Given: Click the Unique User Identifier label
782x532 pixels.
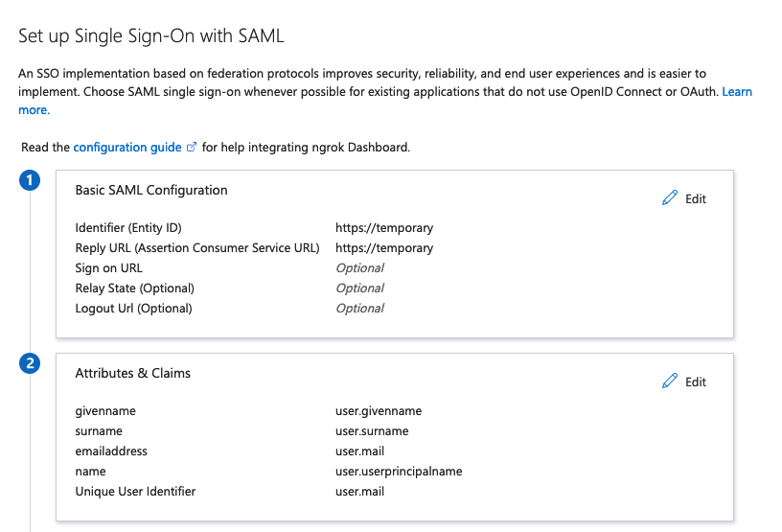Looking at the screenshot, I should [135, 492].
